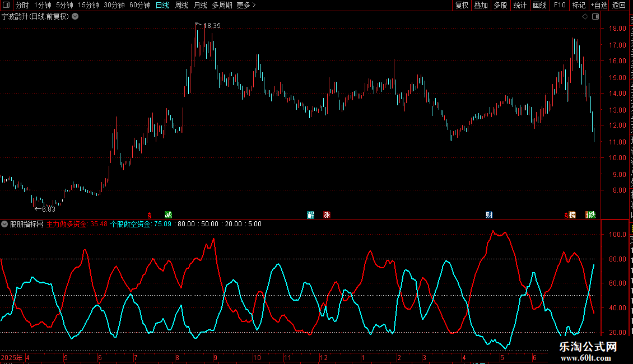The height and width of the screenshot is (364, 633).
Task: Click the 标记 mark button
Action: pos(579,5)
